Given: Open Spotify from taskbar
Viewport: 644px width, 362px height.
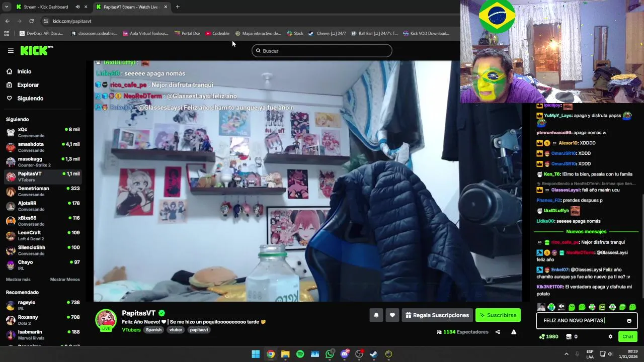Looking at the screenshot, I should tap(300, 354).
